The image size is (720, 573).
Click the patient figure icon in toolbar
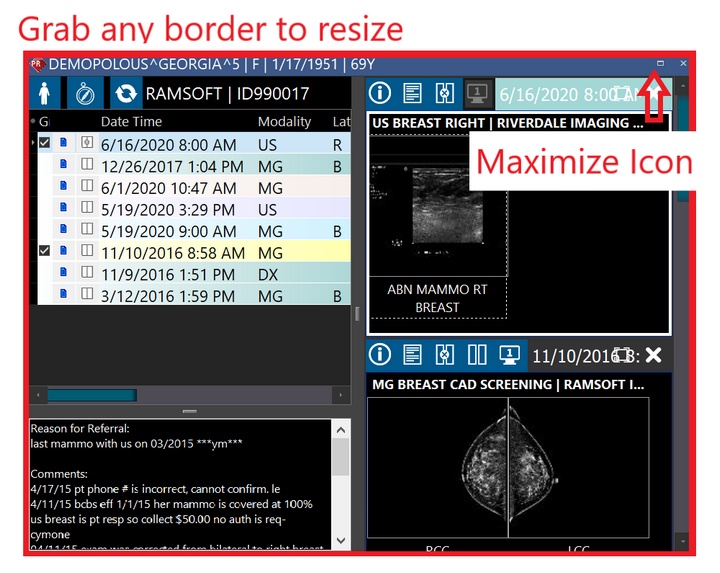click(45, 94)
